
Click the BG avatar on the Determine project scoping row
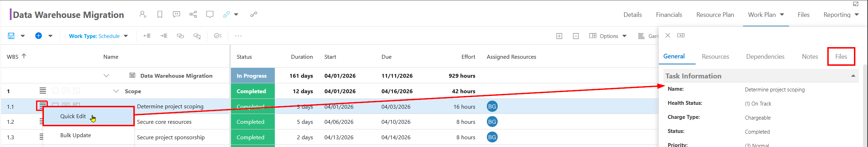492,106
